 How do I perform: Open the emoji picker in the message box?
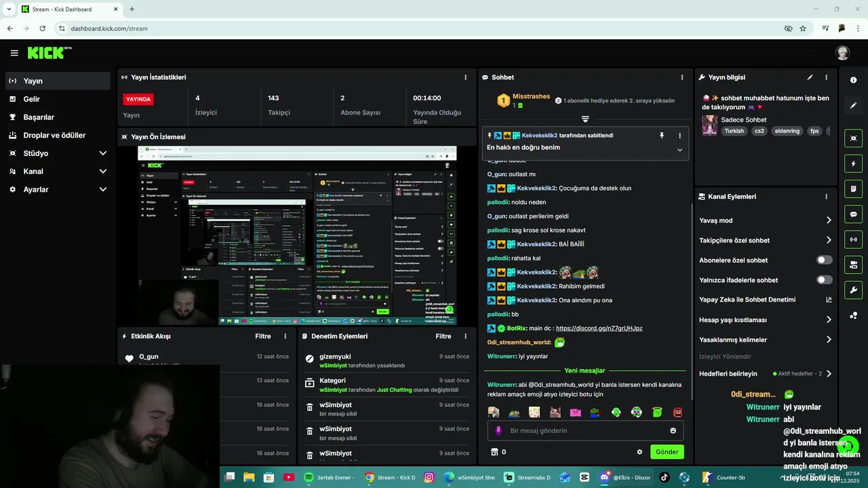coord(673,430)
